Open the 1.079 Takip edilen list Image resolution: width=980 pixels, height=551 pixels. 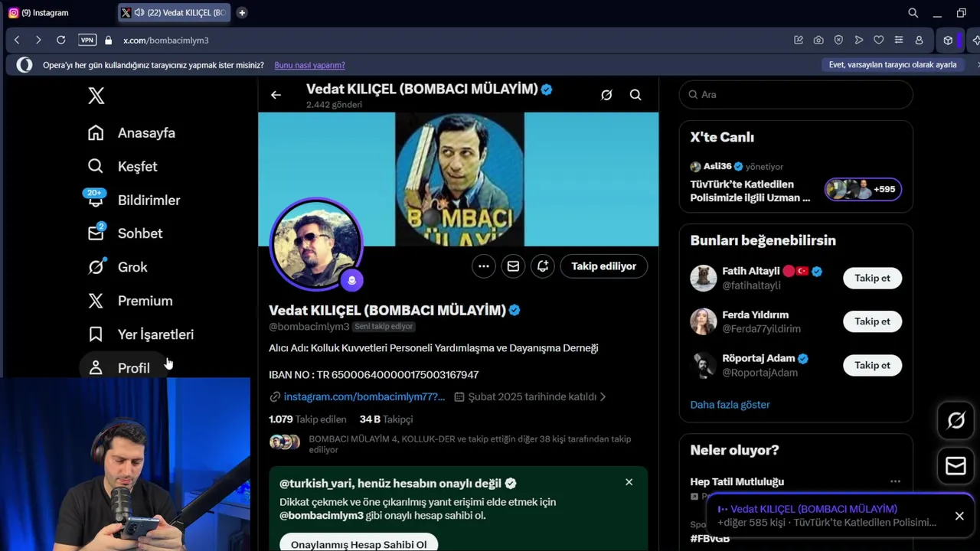click(308, 419)
